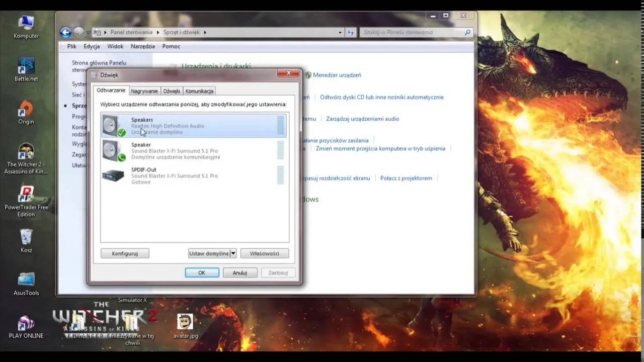Image resolution: width=644 pixels, height=362 pixels.
Task: Click the Realtek Speakers volume level meter
Action: click(x=281, y=126)
